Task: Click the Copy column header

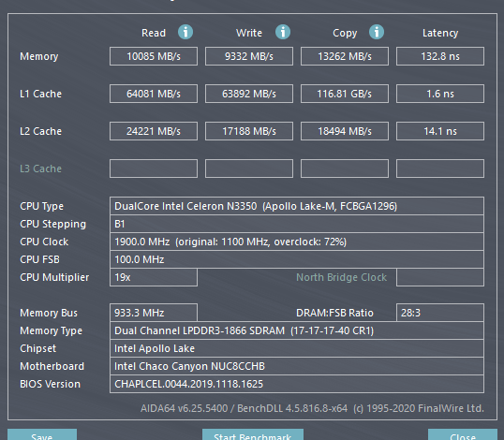Action: coord(345,33)
